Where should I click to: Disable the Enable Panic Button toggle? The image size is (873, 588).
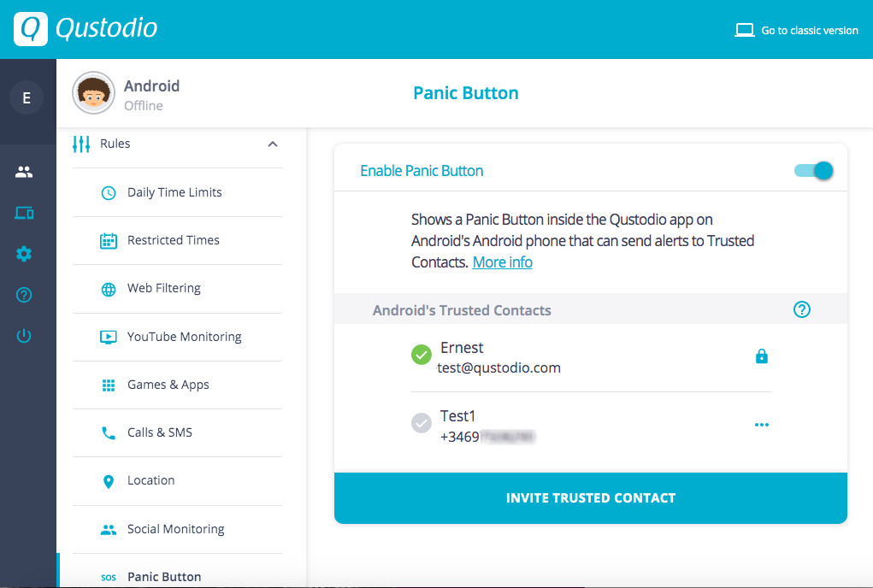[813, 170]
